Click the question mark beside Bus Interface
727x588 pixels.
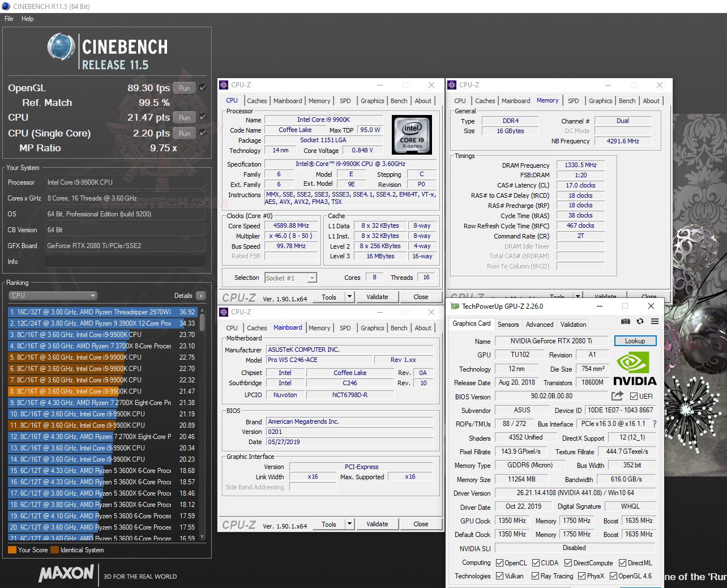655,423
